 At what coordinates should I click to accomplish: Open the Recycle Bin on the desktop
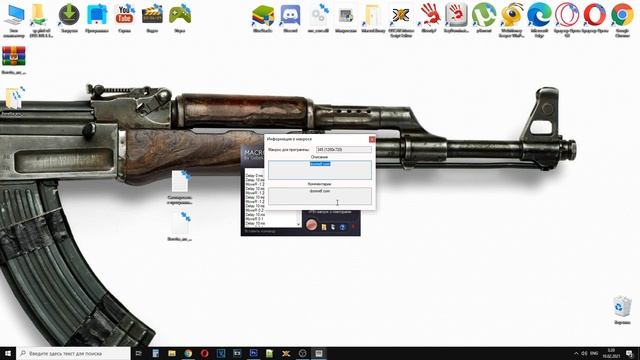point(622,310)
